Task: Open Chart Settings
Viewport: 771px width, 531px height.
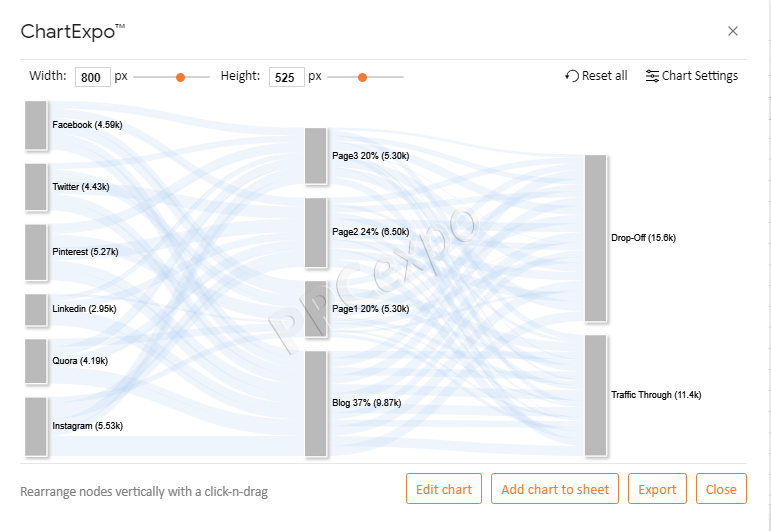Action: tap(692, 76)
